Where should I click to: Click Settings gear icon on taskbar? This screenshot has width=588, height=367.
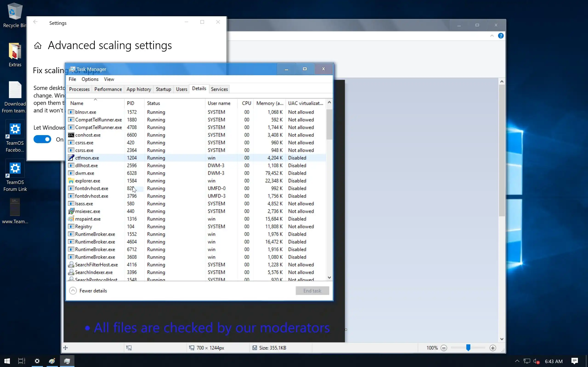37,361
